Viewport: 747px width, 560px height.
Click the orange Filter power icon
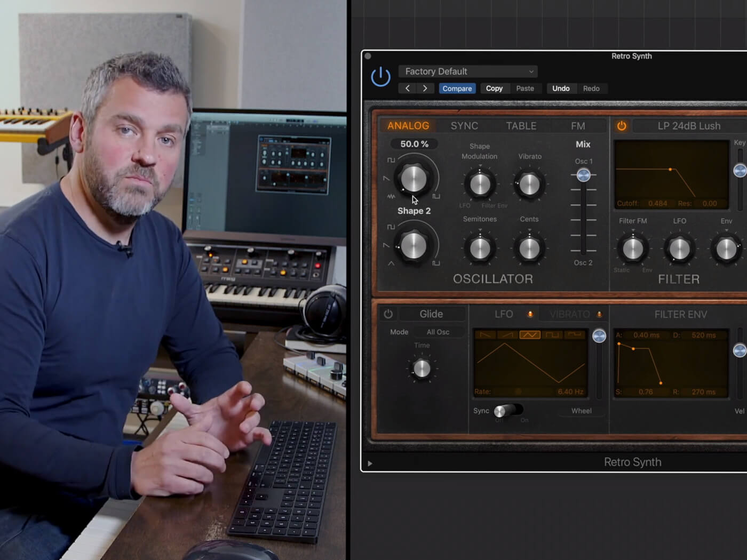pyautogui.click(x=621, y=126)
